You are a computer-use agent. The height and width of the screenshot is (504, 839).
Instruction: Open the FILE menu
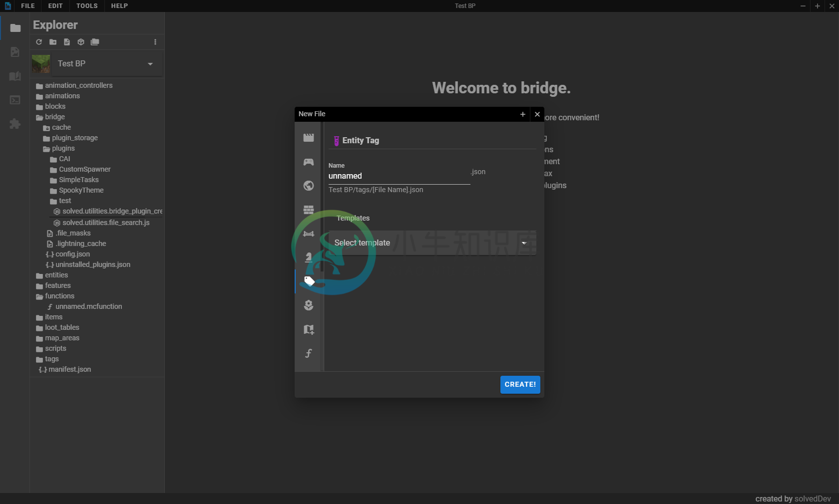click(28, 6)
